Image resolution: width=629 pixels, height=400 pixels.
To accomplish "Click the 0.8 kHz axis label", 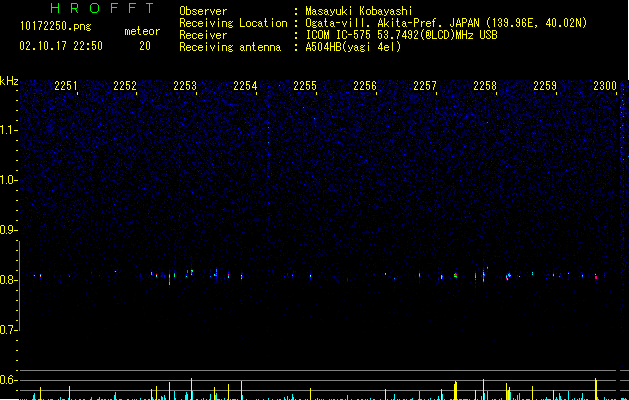I will (9, 280).
